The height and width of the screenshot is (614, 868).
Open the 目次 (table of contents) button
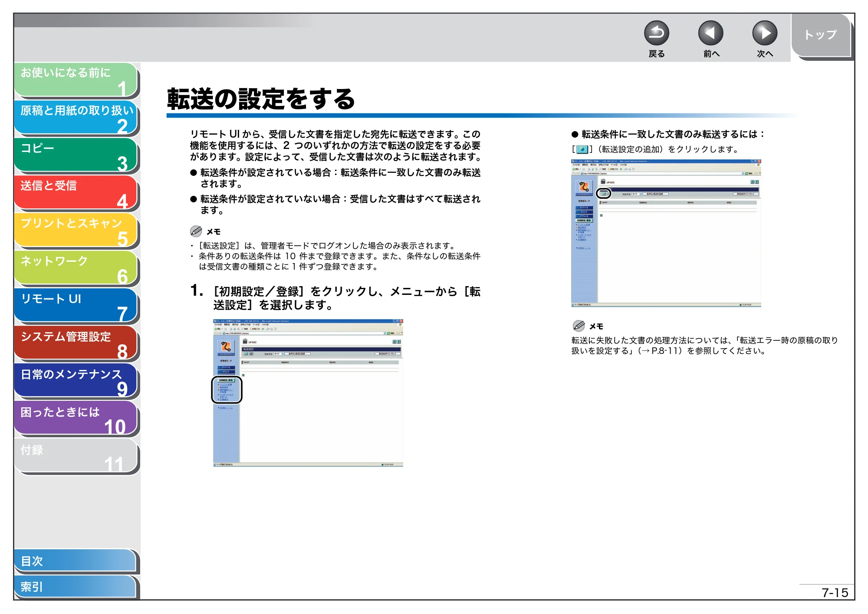pyautogui.click(x=76, y=561)
